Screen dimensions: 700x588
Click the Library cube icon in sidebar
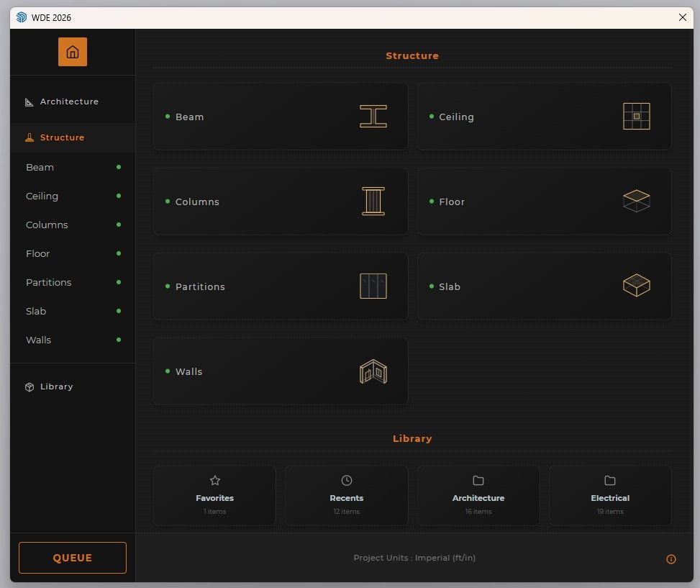coord(29,387)
